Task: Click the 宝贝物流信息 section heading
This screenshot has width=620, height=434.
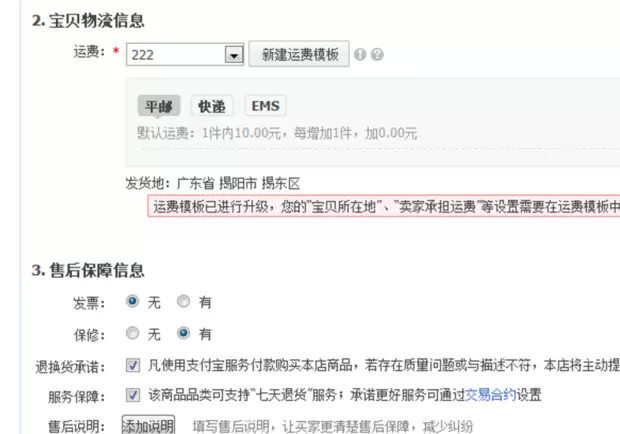Action: 88,21
